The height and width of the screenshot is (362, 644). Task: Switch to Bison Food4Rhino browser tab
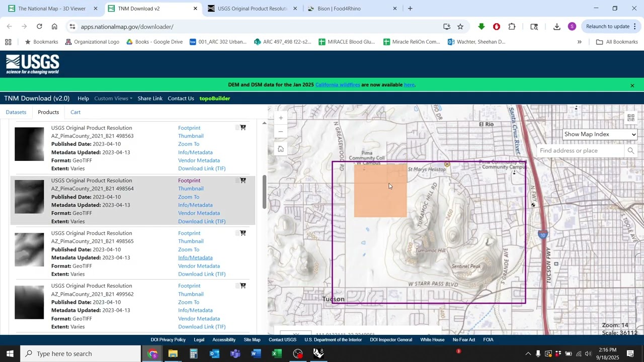[x=352, y=9]
